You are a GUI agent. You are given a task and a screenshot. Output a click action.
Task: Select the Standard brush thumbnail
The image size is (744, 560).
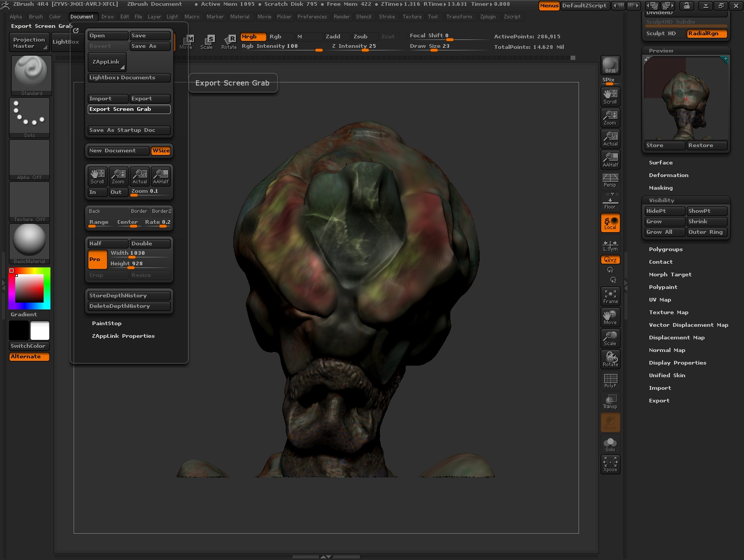[31, 76]
